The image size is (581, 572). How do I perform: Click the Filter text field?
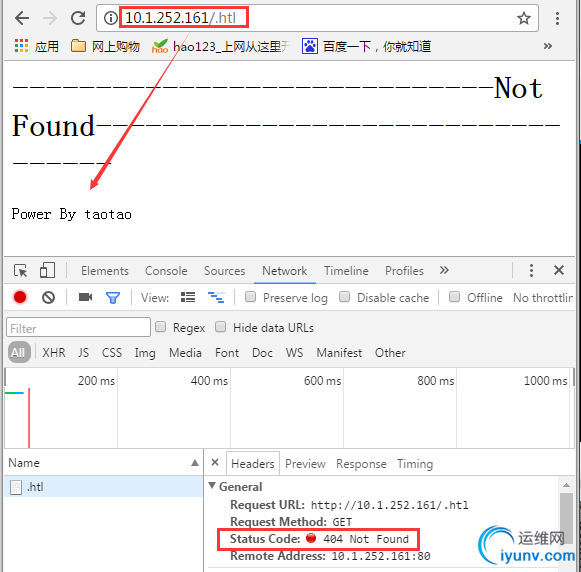79,327
